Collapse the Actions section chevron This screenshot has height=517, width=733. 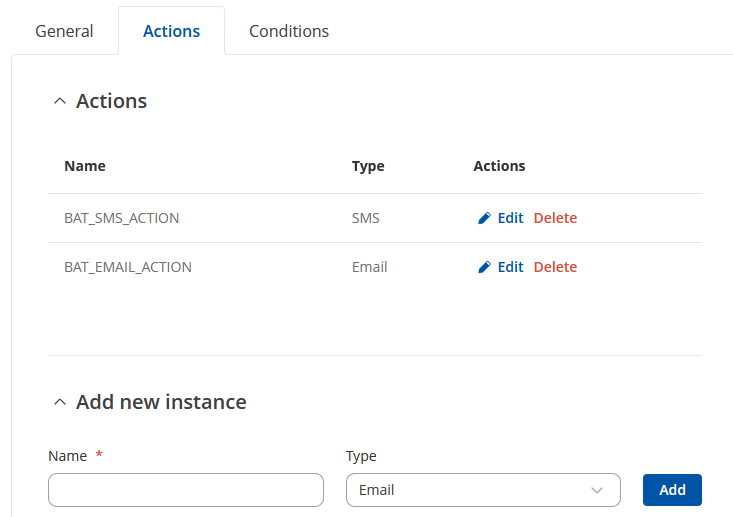click(60, 101)
